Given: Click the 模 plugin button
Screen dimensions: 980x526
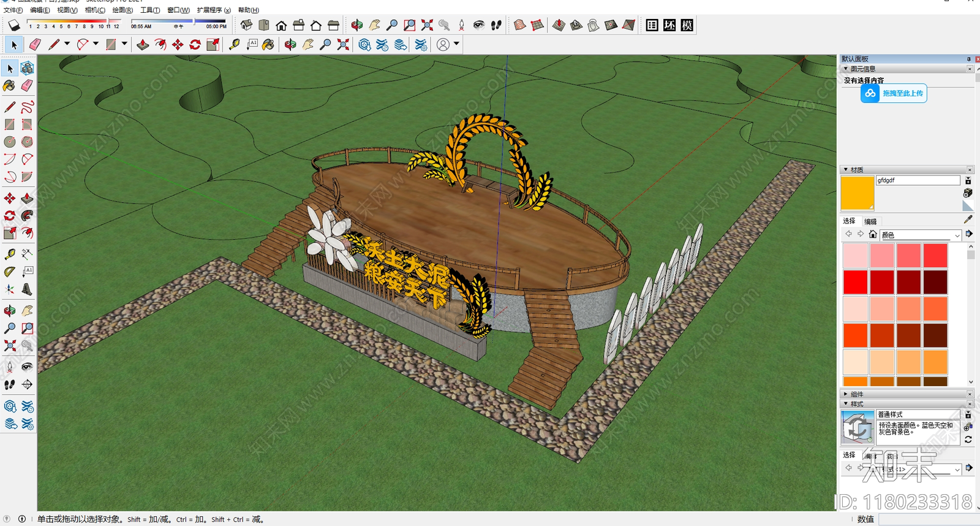Looking at the screenshot, I should pos(687,25).
